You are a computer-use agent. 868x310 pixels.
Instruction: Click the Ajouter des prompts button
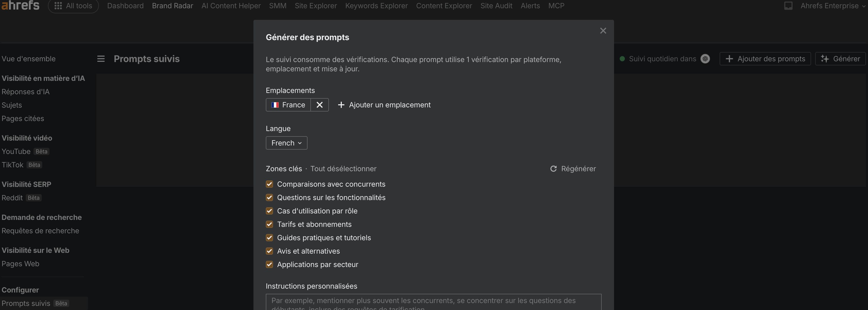[765, 59]
